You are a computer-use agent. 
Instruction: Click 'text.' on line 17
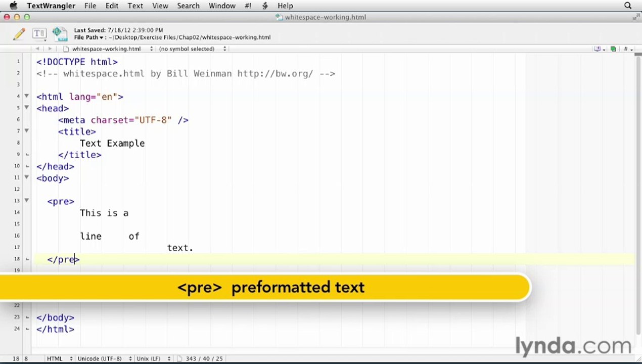[180, 248]
